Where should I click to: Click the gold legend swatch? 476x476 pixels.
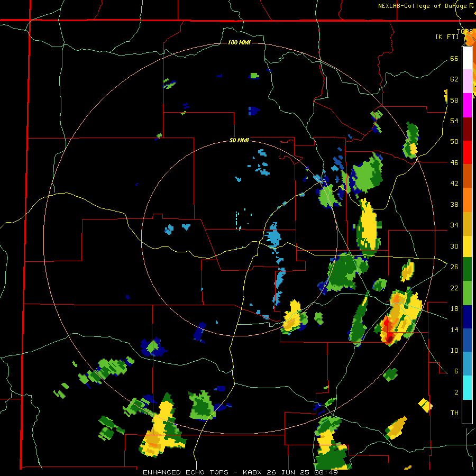pos(467,224)
